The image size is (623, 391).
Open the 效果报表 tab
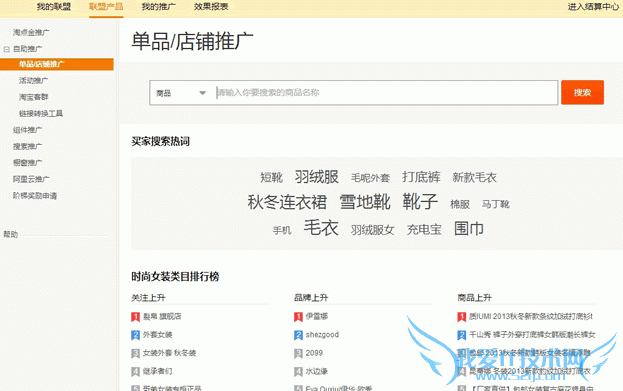point(211,7)
